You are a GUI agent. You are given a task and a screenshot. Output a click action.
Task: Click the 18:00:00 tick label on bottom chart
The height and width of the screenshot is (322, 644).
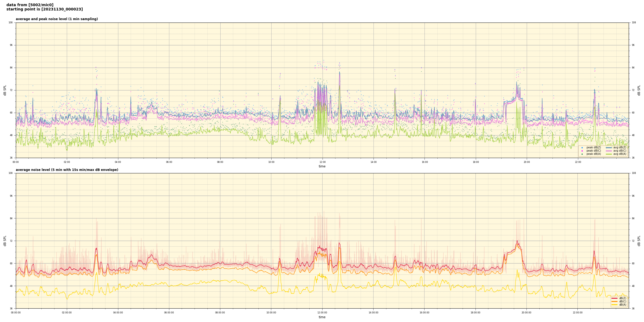coord(475,313)
